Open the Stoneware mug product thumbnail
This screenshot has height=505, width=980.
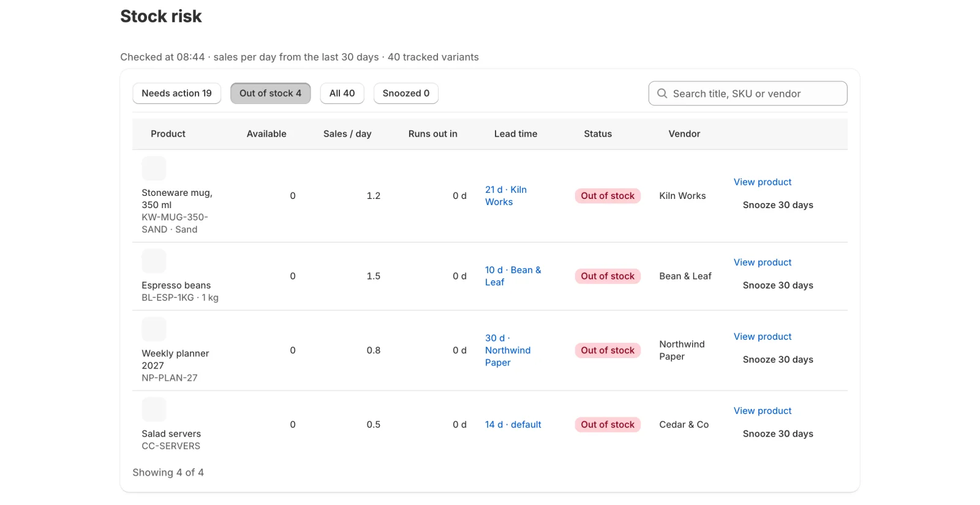pos(154,168)
